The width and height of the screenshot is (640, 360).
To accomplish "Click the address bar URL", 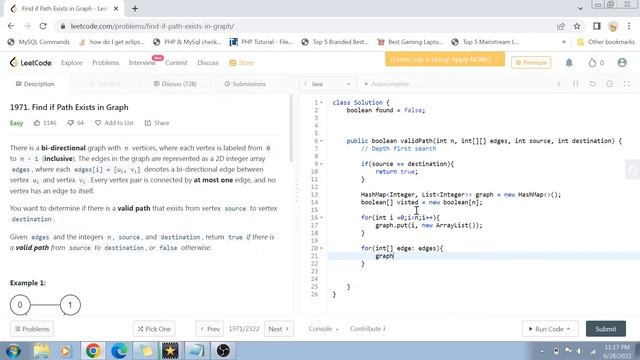I will (152, 26).
